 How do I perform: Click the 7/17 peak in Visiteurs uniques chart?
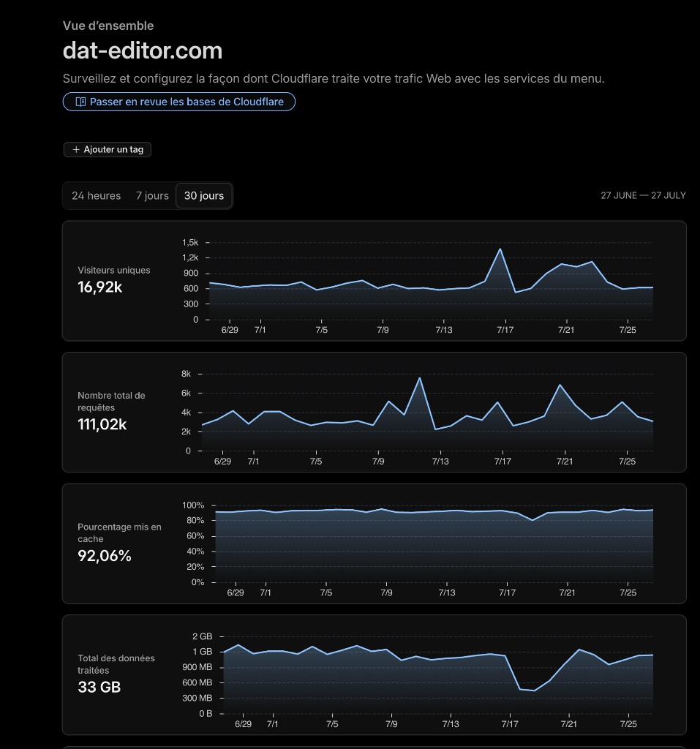pos(500,249)
